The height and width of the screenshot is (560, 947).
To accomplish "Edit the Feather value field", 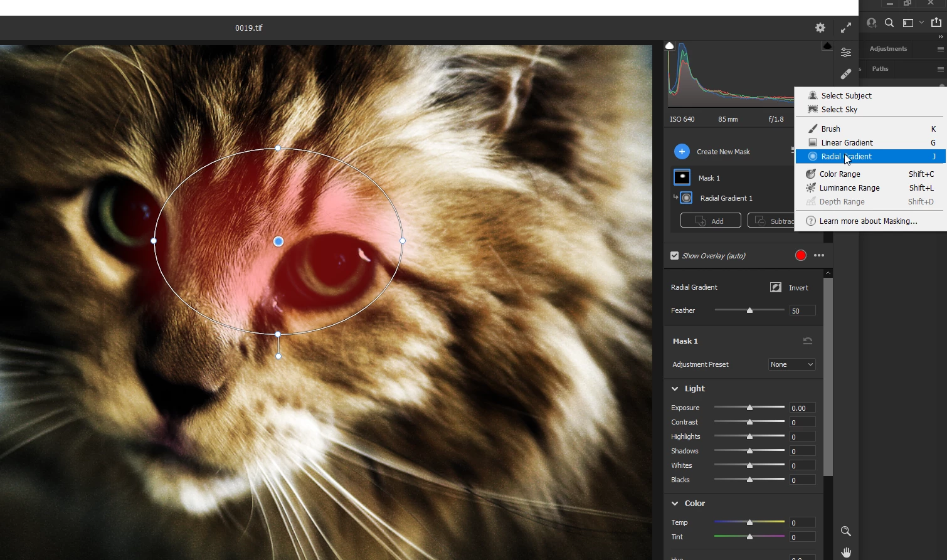I will point(802,310).
